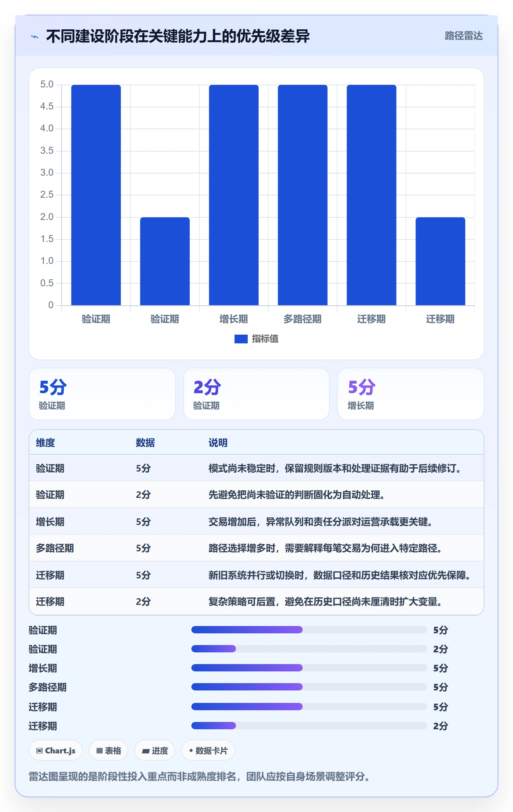Click the 表格 chip grid icon

click(99, 751)
